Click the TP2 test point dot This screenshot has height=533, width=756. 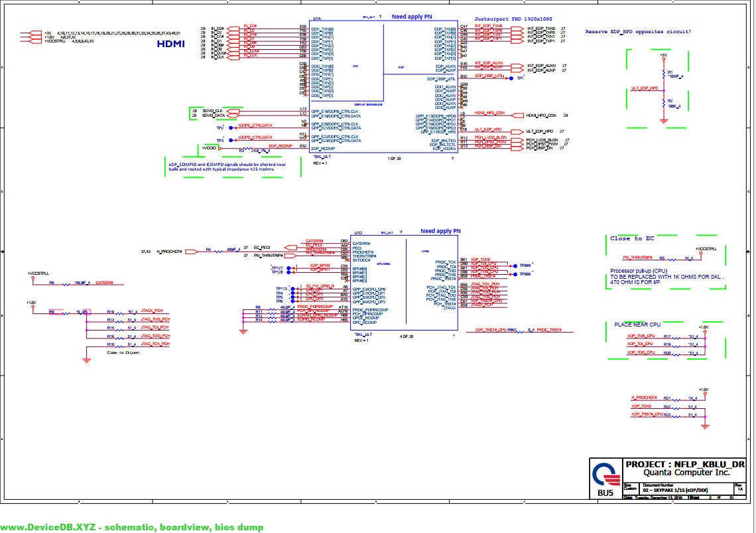coord(230,127)
